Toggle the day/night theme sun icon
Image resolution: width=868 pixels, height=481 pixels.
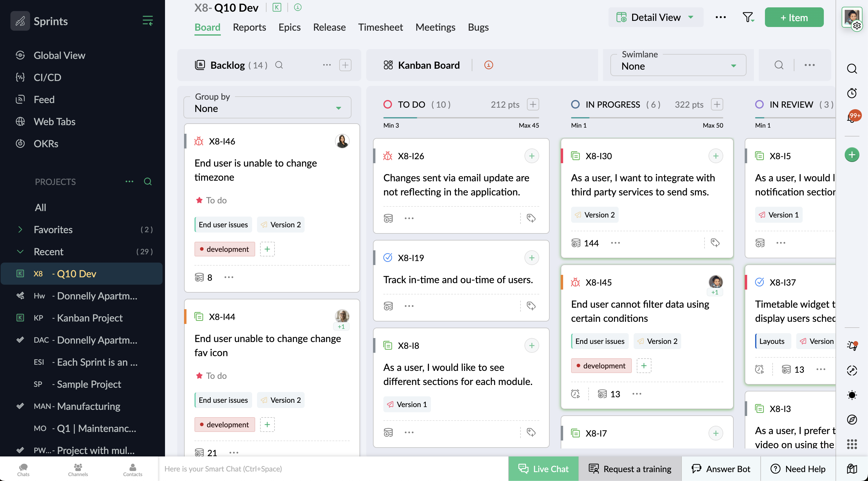pos(852,395)
